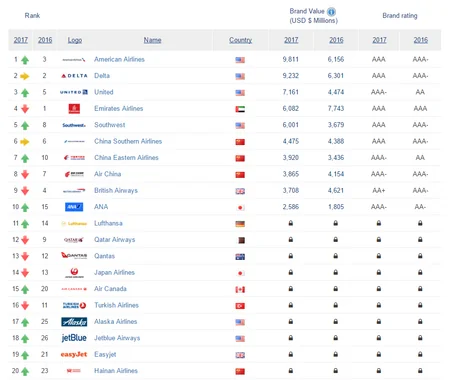Viewport: 450px width, 380px height.
Task: Sort by Country column header
Action: click(240, 40)
